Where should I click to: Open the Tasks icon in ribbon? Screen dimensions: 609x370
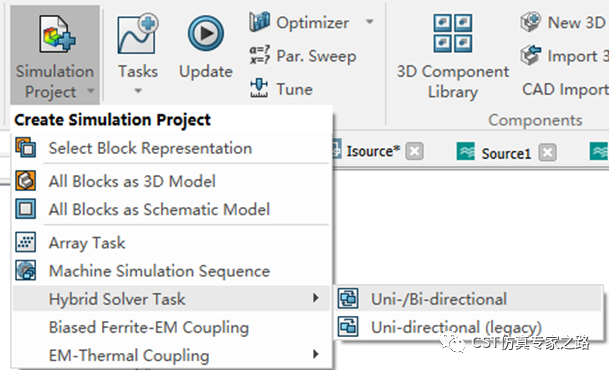pos(138,34)
